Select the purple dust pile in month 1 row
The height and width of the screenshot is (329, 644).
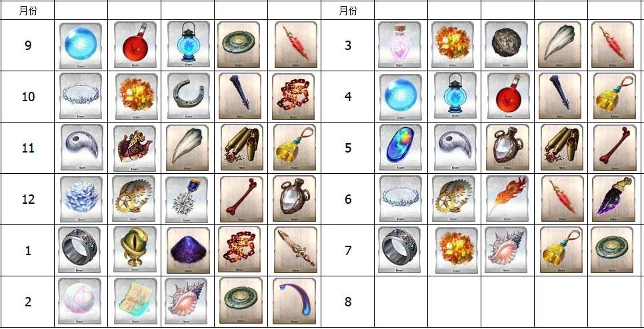(188, 250)
